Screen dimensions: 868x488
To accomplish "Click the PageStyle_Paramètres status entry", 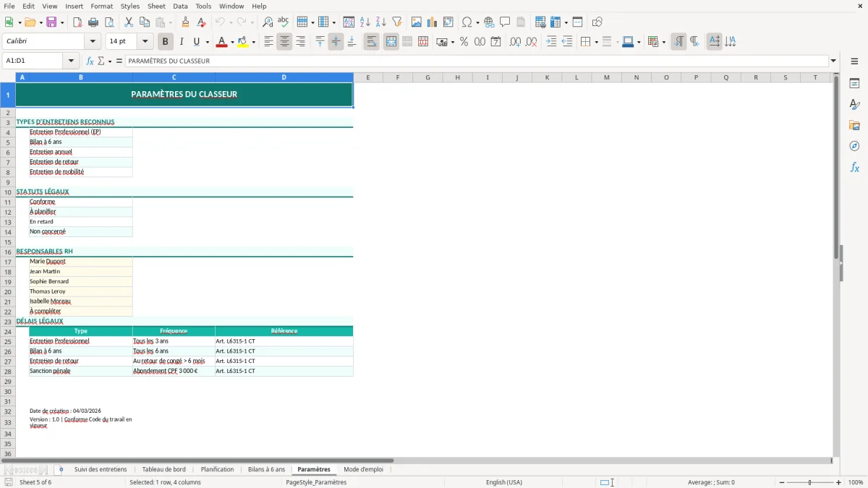I will (316, 482).
